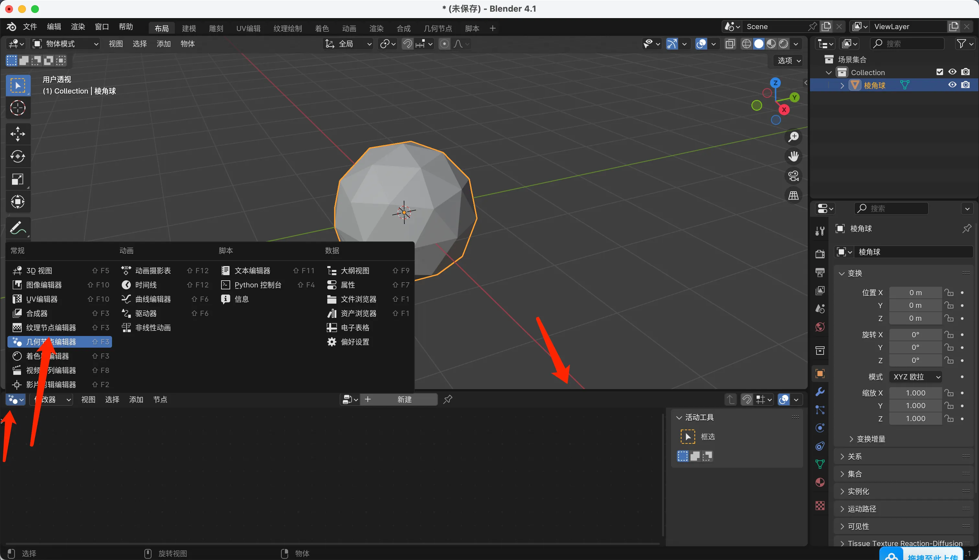Open the XYZ 欧拉 rotation mode dropdown
979x560 pixels.
click(916, 377)
